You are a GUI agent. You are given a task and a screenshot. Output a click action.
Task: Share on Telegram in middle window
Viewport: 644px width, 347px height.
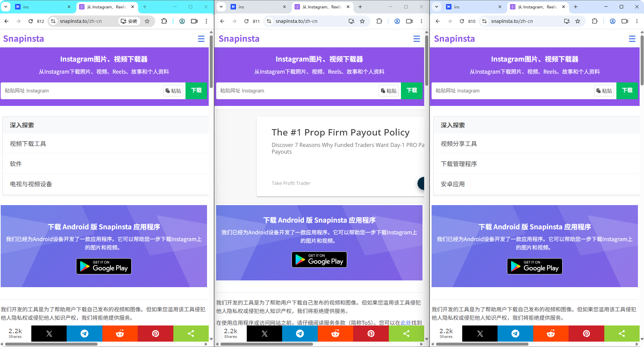(300, 334)
